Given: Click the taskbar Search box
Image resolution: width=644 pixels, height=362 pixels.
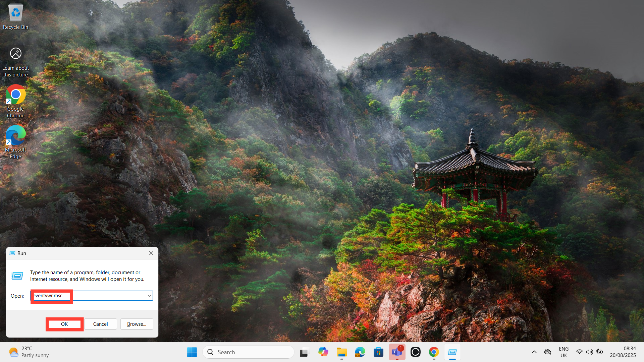Looking at the screenshot, I should pyautogui.click(x=248, y=352).
